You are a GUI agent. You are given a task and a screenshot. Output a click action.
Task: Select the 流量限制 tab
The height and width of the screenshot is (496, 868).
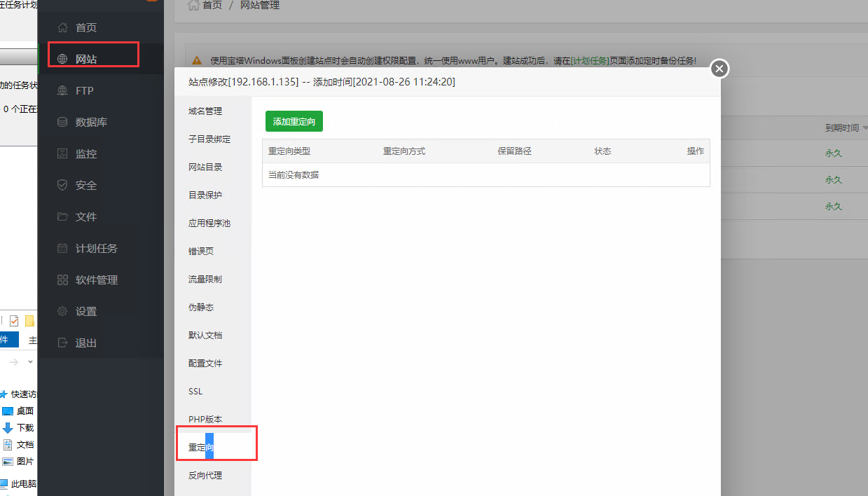(205, 280)
